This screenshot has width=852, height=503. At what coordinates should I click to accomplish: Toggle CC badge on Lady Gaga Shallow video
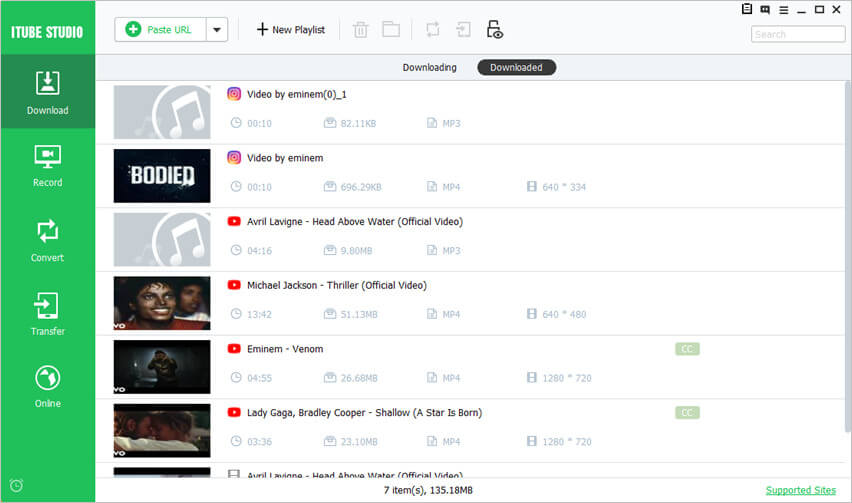tap(687, 413)
